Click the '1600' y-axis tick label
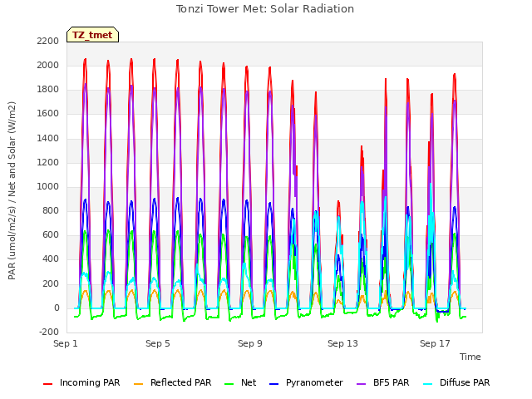This screenshot has height=399, width=532. [x=48, y=114]
